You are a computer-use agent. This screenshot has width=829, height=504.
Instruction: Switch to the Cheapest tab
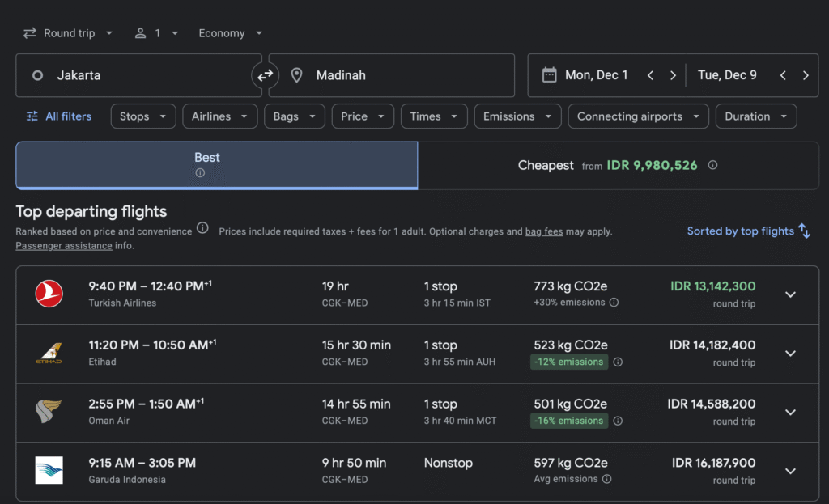[618, 165]
